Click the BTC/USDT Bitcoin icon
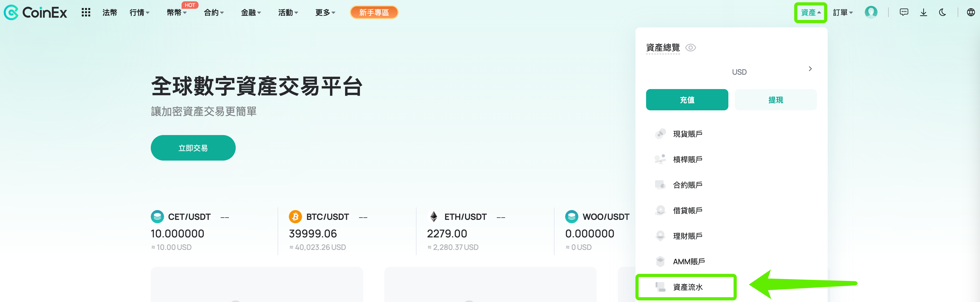 click(295, 217)
